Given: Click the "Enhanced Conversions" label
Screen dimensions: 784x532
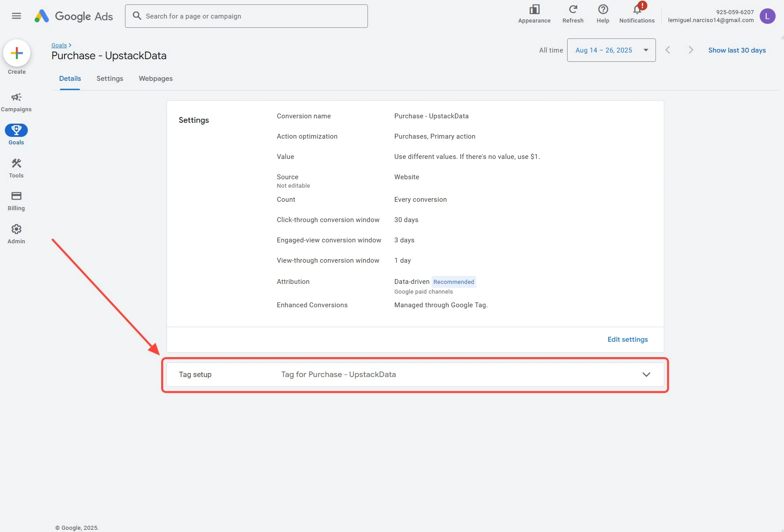Looking at the screenshot, I should (312, 305).
